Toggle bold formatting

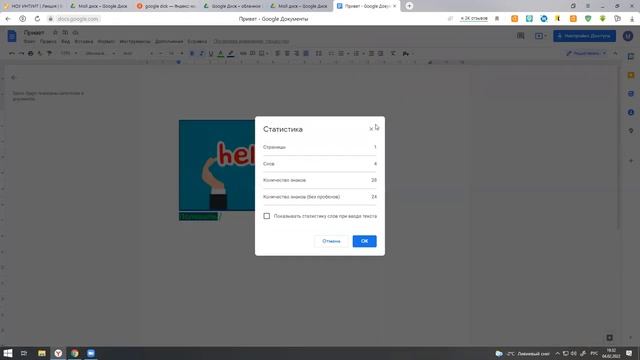pyautogui.click(x=192, y=53)
